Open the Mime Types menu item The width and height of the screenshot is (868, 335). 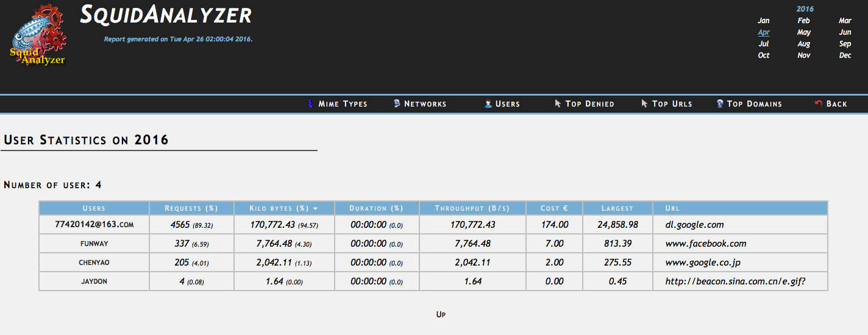[x=343, y=104]
